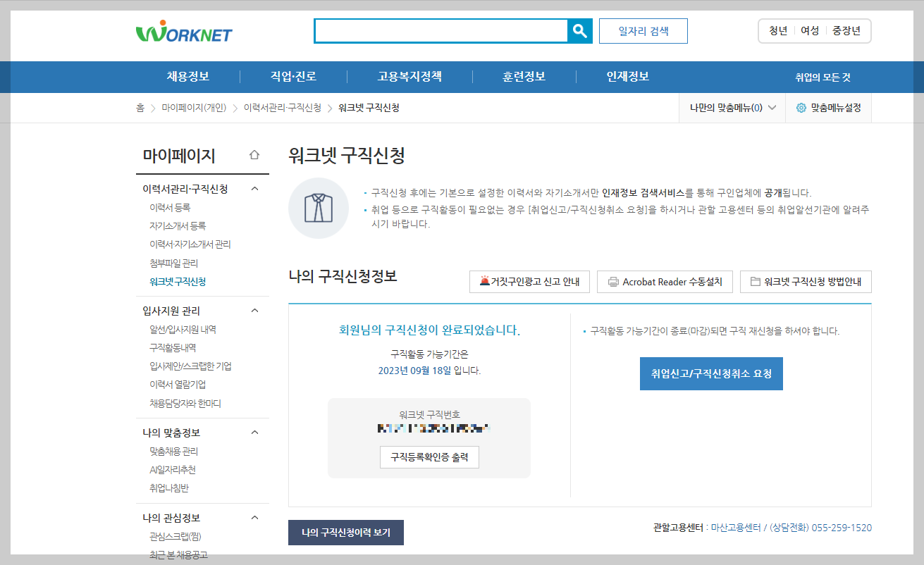The width and height of the screenshot is (924, 565).
Task: Collapse the 이력서관리·구직신청 sidebar section
Action: (x=255, y=189)
